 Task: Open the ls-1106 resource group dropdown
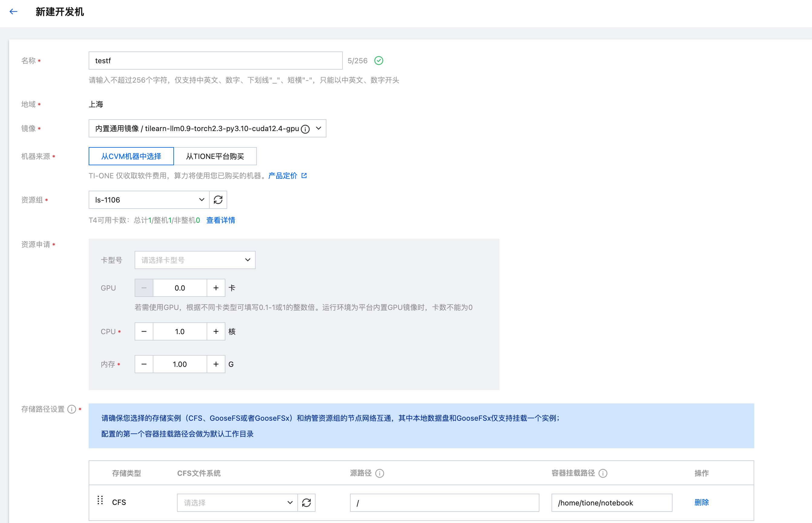point(149,200)
